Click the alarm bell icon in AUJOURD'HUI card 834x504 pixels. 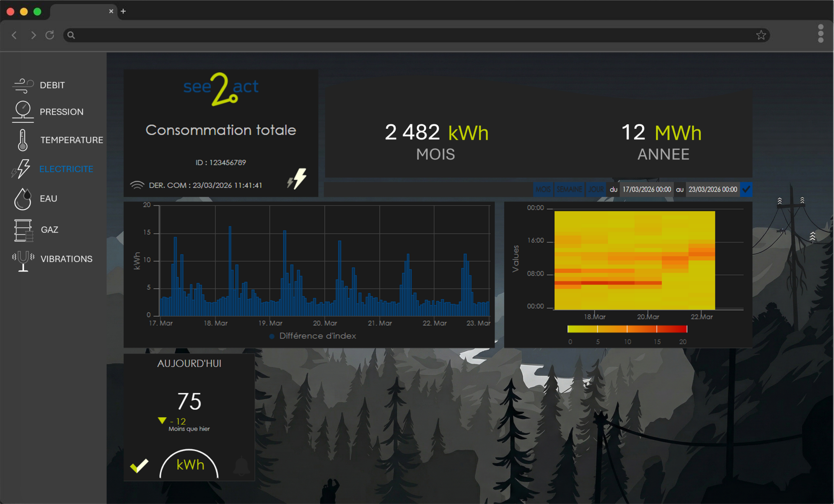[x=241, y=465]
